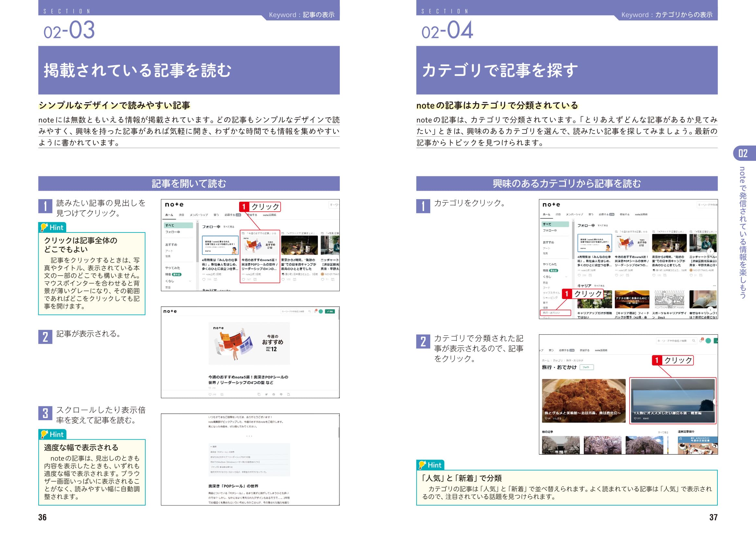The height and width of the screenshot is (536, 756).
Task: Click right carousel arrow on キャリア row
Action: [x=710, y=310]
